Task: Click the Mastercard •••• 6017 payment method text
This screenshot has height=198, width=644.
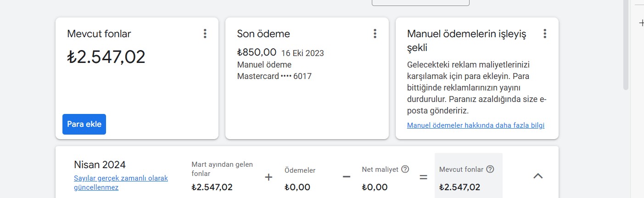Action: [x=274, y=76]
